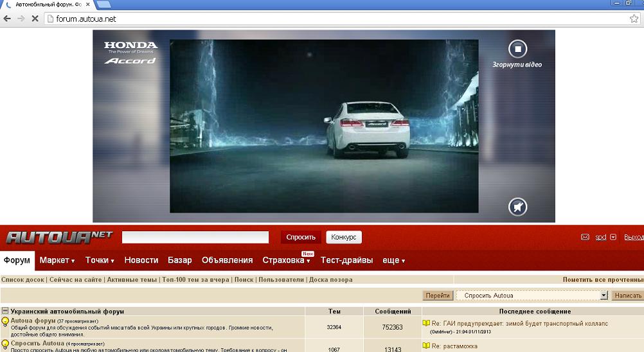Expand the Маркет menu
This screenshot has height=352, width=644.
tap(57, 260)
